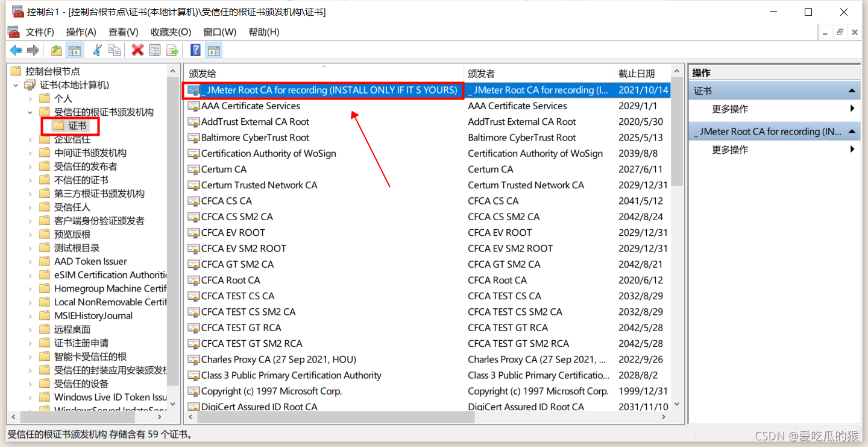Expand the 个人 tree node
Viewport: 868px width, 447px height.
click(x=30, y=98)
